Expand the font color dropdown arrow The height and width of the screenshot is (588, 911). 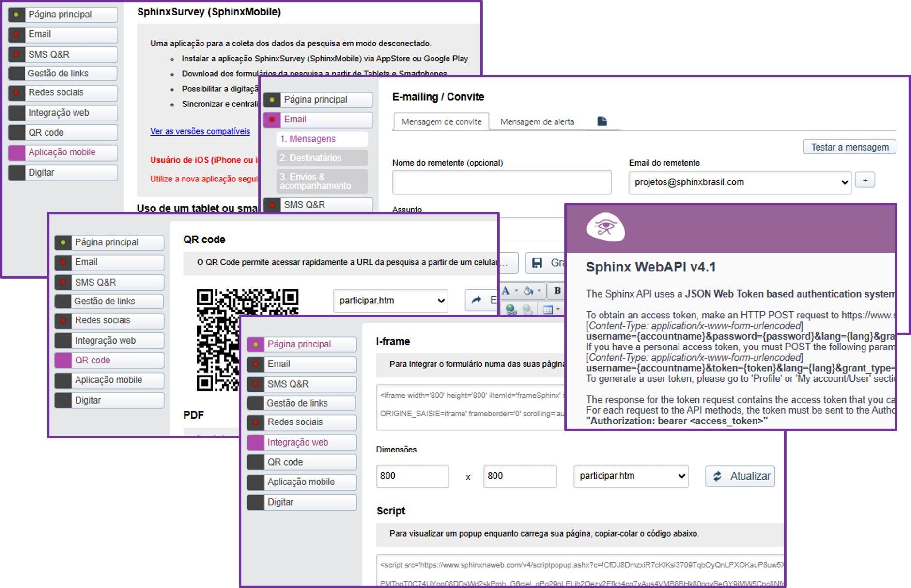point(516,291)
